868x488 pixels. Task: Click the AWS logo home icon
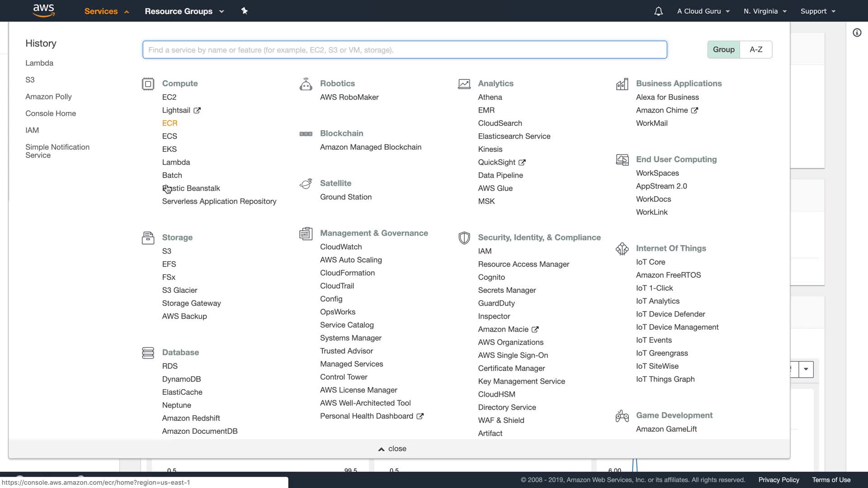pyautogui.click(x=44, y=10)
